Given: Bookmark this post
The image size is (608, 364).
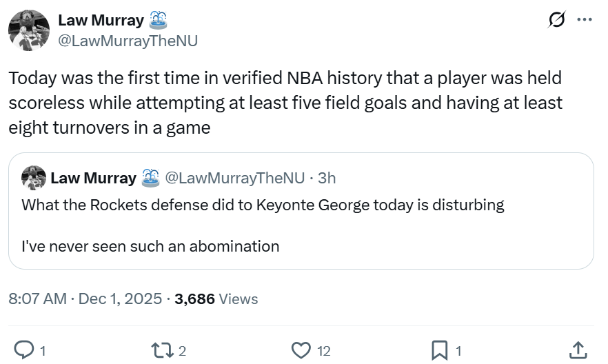Looking at the screenshot, I should tap(439, 350).
